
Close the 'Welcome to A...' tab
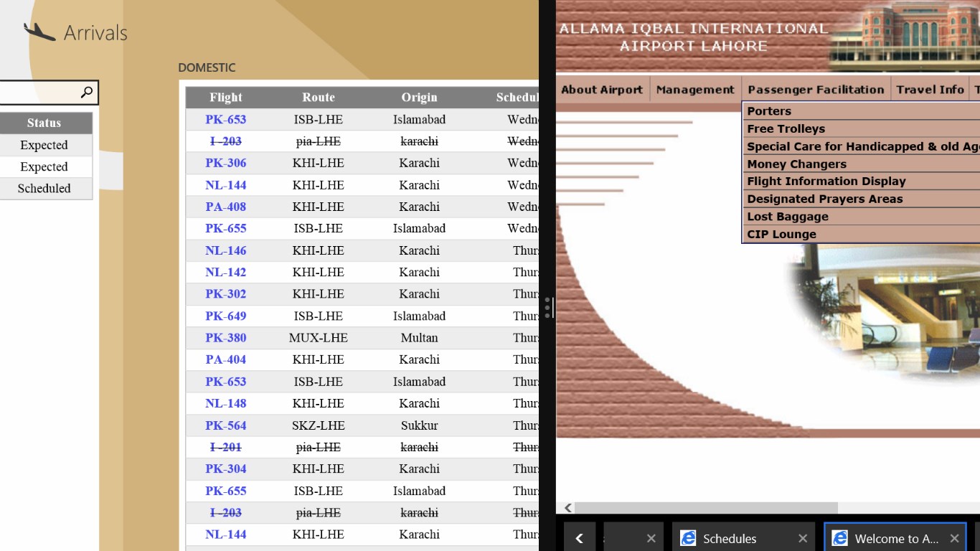[x=954, y=538]
